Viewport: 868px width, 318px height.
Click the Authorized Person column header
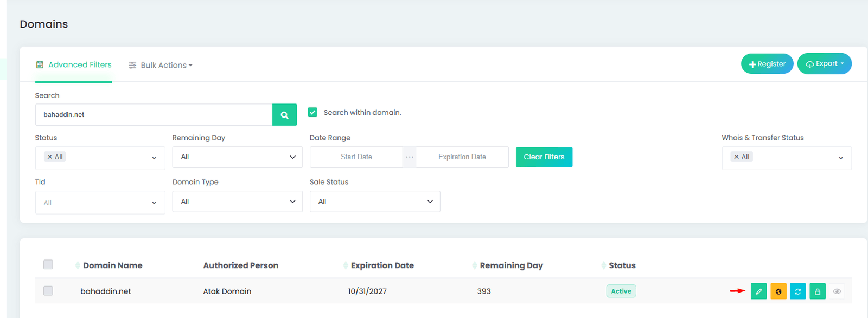[241, 265]
